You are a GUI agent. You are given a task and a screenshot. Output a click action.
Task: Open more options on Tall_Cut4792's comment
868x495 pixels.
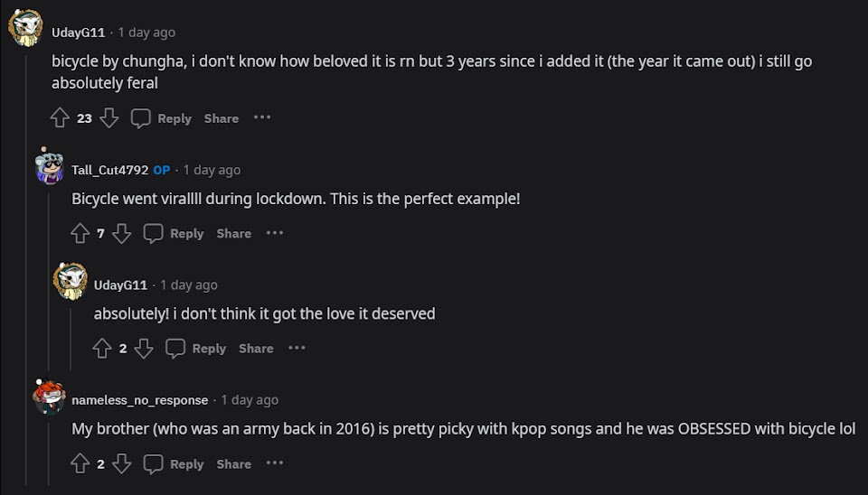275,233
